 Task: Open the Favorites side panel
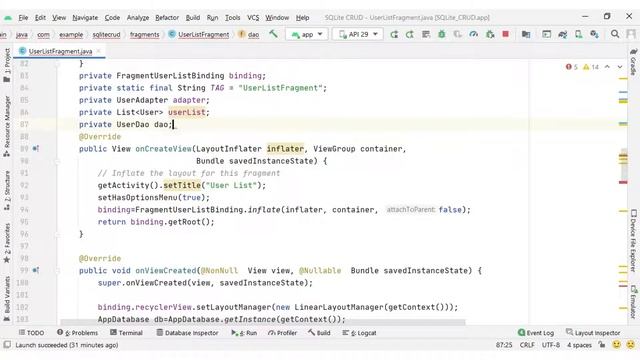(7, 243)
